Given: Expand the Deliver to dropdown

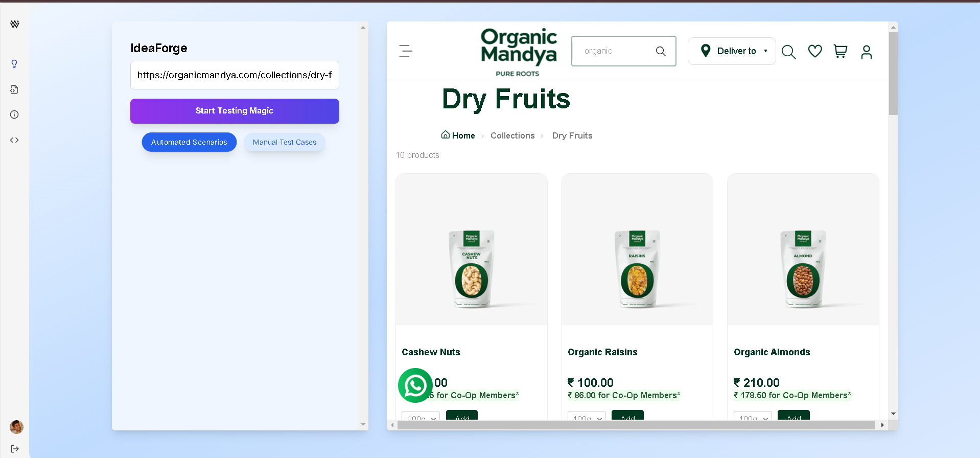Looking at the screenshot, I should click(732, 51).
